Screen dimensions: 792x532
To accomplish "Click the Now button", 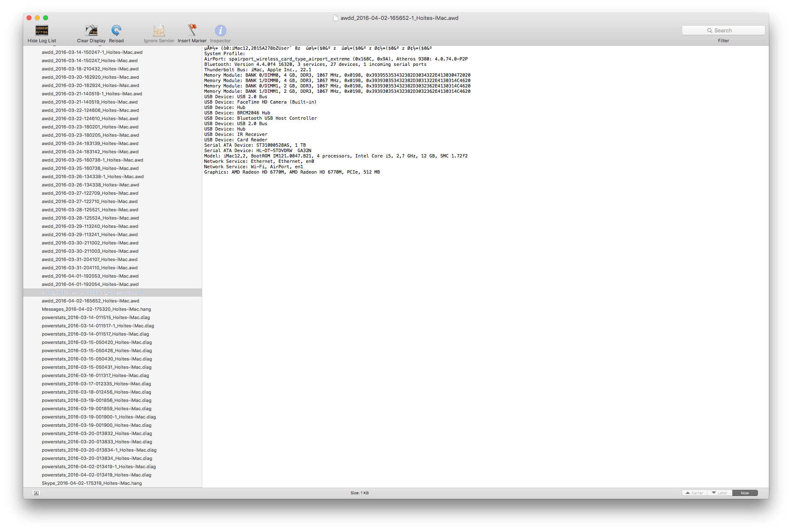I will click(745, 493).
